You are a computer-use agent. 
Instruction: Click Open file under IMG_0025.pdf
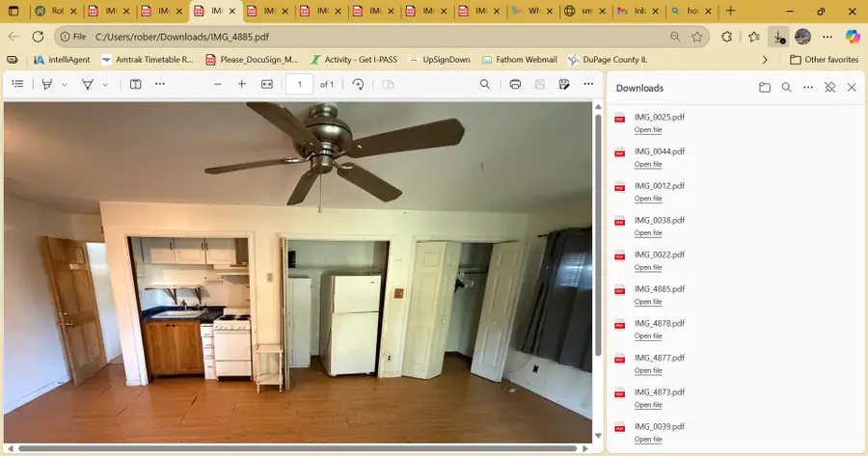click(x=648, y=129)
